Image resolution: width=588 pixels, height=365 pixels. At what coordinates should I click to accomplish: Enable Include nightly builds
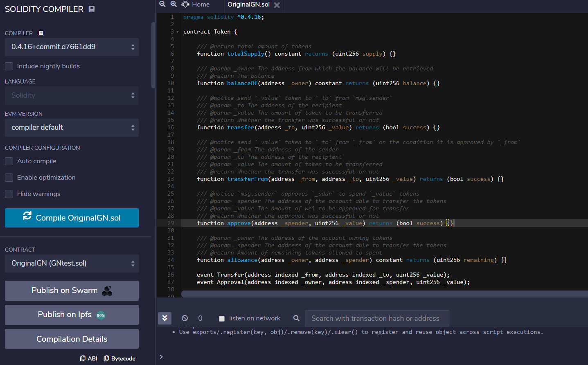tap(9, 66)
